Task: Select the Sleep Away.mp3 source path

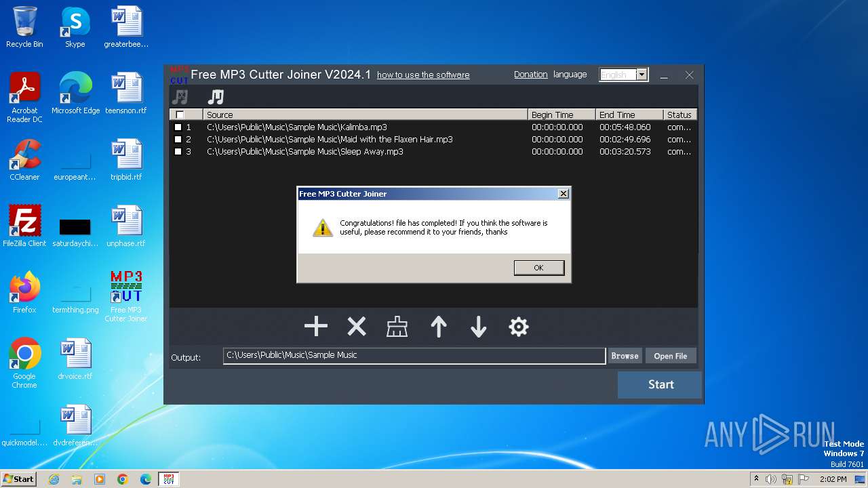Action: coord(305,152)
